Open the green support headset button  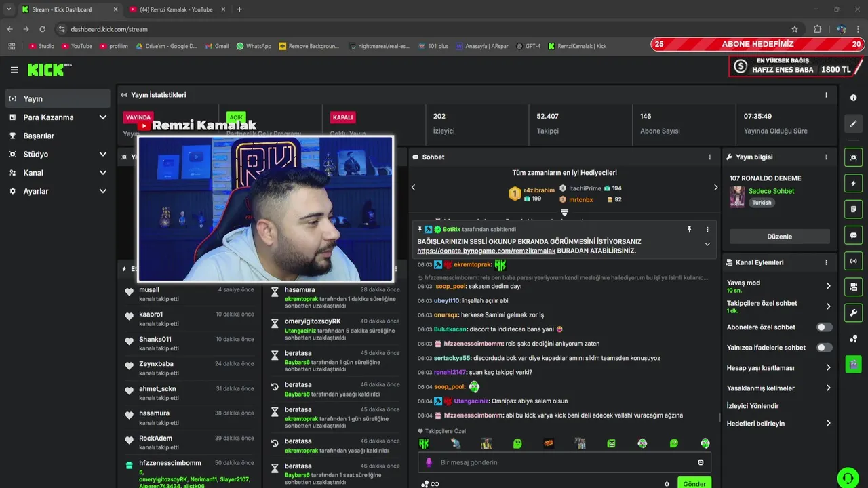coord(848,477)
